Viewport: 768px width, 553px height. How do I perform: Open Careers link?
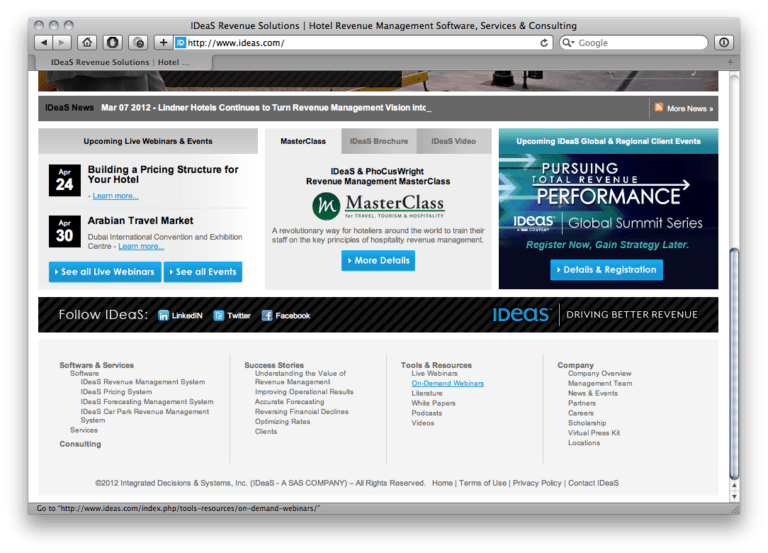click(x=581, y=413)
